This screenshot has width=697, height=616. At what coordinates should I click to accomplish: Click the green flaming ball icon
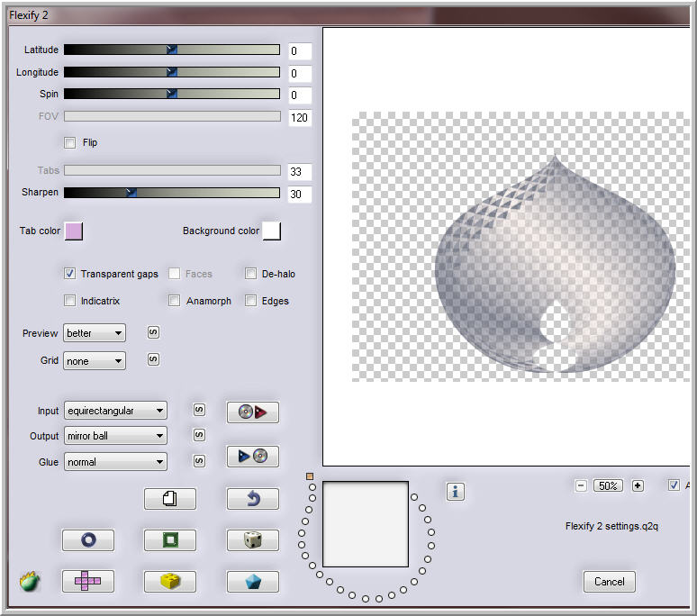[30, 581]
